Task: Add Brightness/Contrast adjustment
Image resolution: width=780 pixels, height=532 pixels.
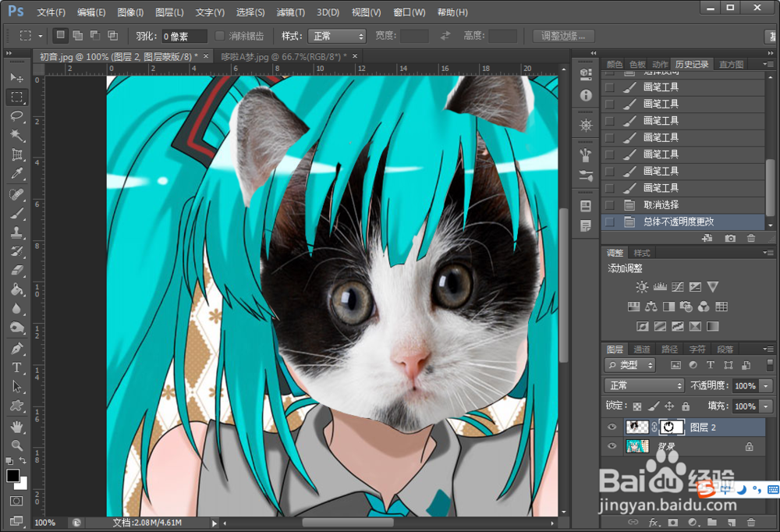Action: (642, 287)
